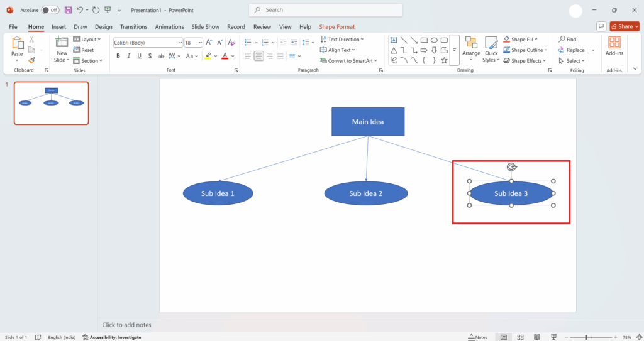This screenshot has width=644, height=341.
Task: Select slide 1 thumbnail in panel
Action: 52,102
